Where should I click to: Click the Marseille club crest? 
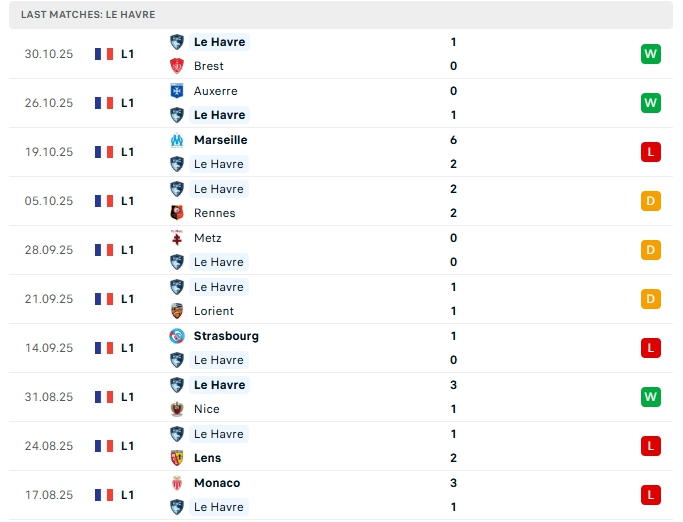click(177, 140)
